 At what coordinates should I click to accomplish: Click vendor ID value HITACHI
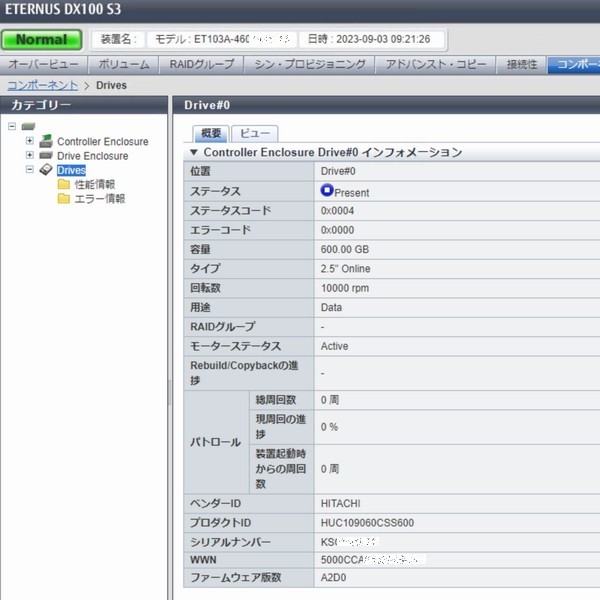341,504
